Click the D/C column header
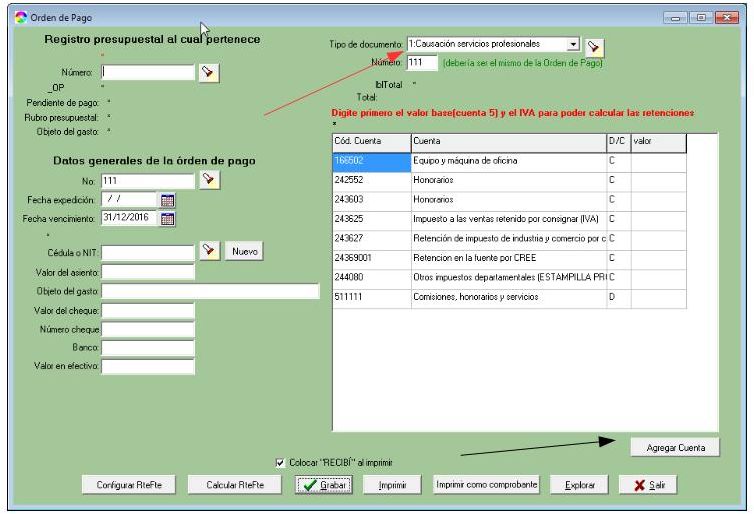 [619, 143]
